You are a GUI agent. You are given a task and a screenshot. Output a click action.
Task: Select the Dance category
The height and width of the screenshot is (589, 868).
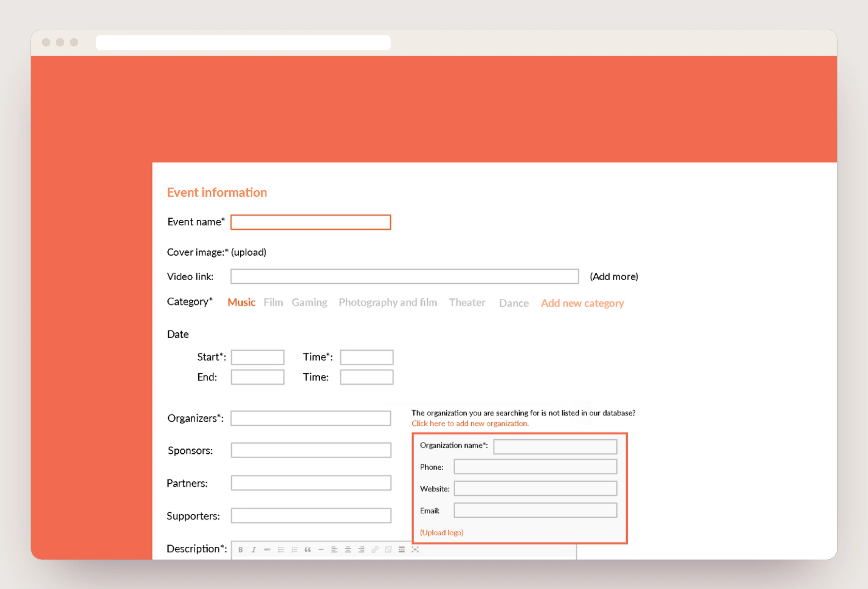[x=514, y=303]
